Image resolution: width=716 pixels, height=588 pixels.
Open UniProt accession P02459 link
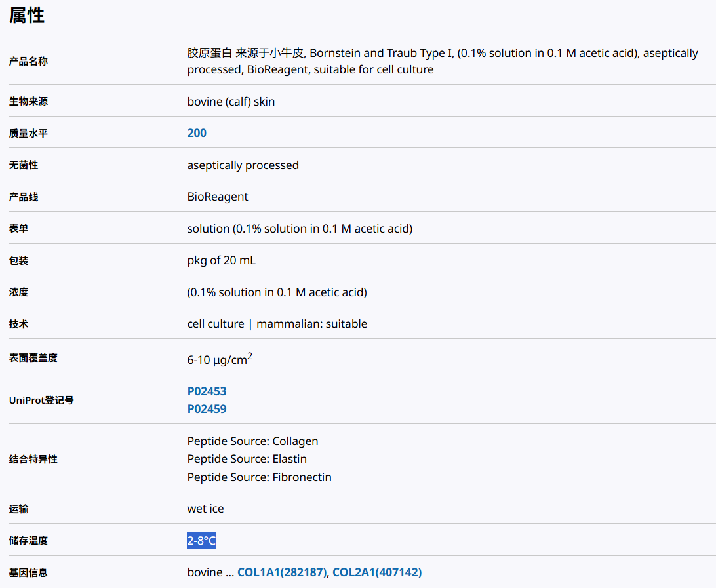tap(207, 409)
